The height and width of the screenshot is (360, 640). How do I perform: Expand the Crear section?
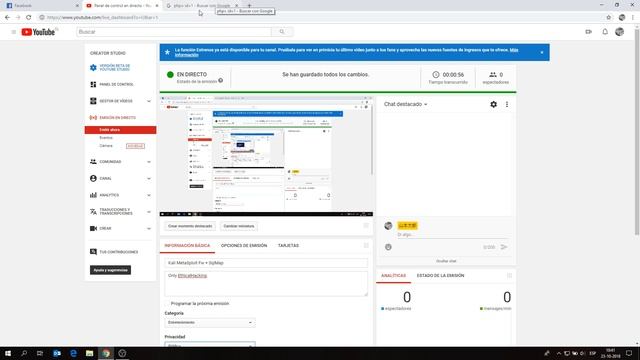(149, 229)
